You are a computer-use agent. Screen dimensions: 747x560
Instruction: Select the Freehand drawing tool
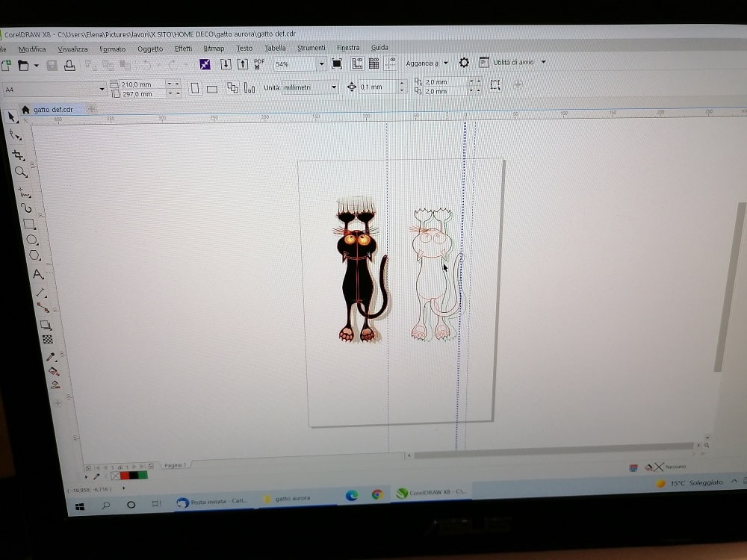pos(24,193)
